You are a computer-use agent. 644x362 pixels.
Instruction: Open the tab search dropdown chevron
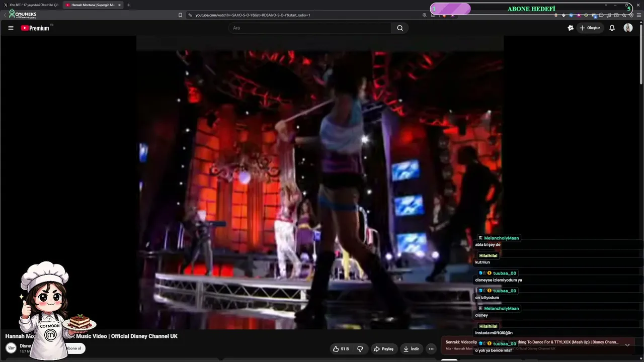pos(606,5)
